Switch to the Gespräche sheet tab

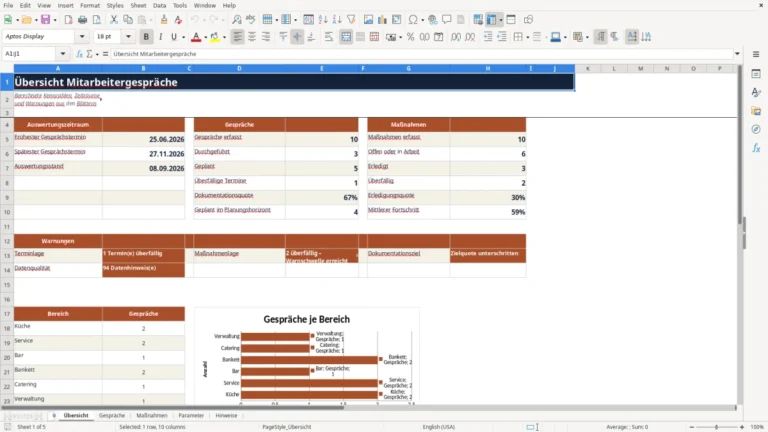[112, 415]
